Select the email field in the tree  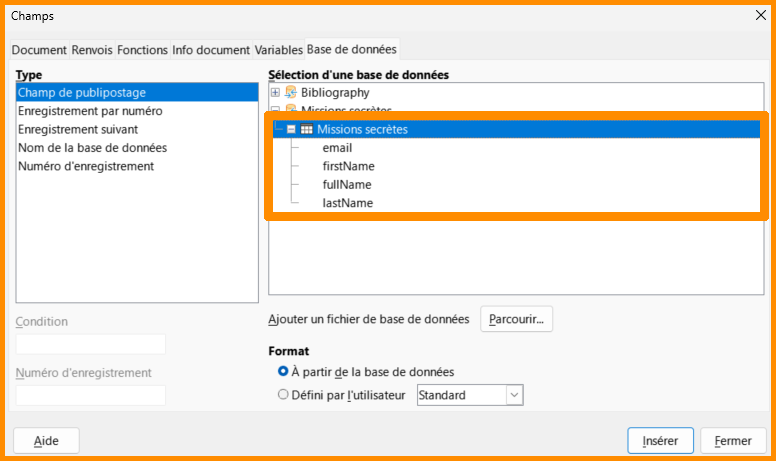click(x=337, y=148)
